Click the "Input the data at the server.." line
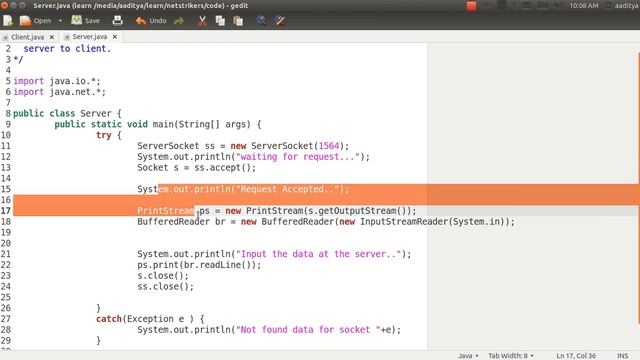This screenshot has width=640, height=360. click(x=274, y=254)
